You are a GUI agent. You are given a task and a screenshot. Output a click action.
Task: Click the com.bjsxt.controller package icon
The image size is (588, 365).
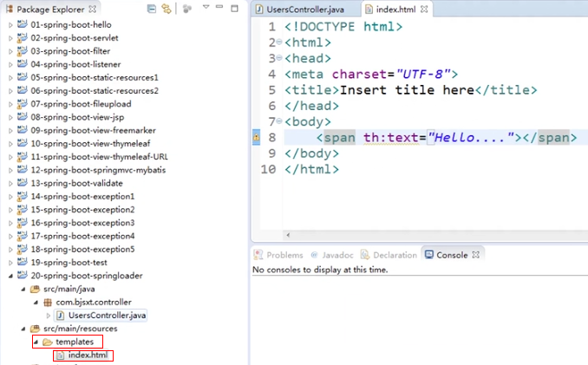(48, 302)
